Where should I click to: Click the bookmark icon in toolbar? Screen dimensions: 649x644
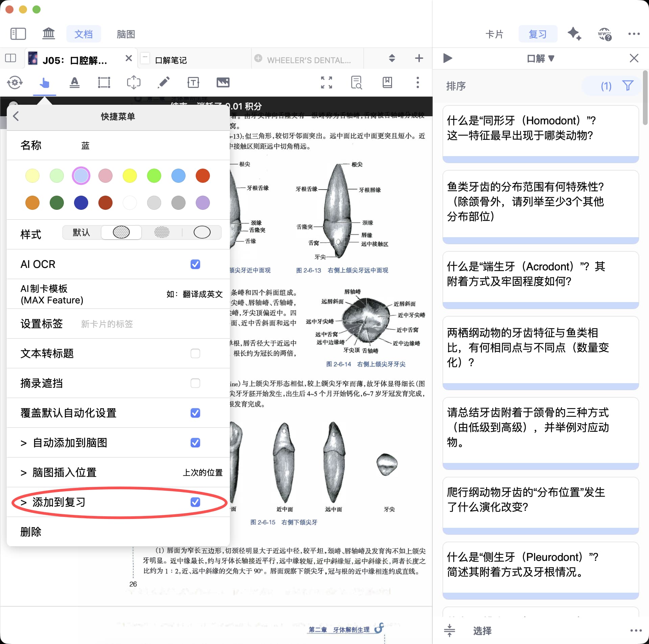coord(387,82)
